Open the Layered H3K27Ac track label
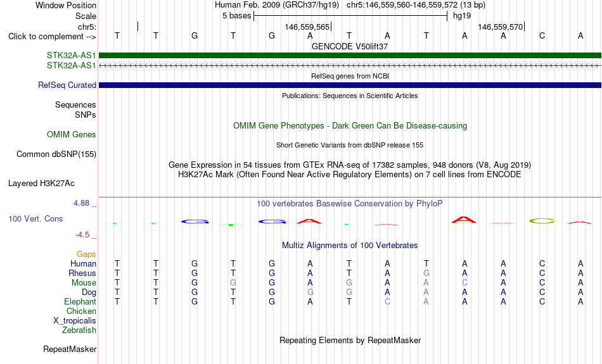The image size is (602, 364). coord(41,184)
